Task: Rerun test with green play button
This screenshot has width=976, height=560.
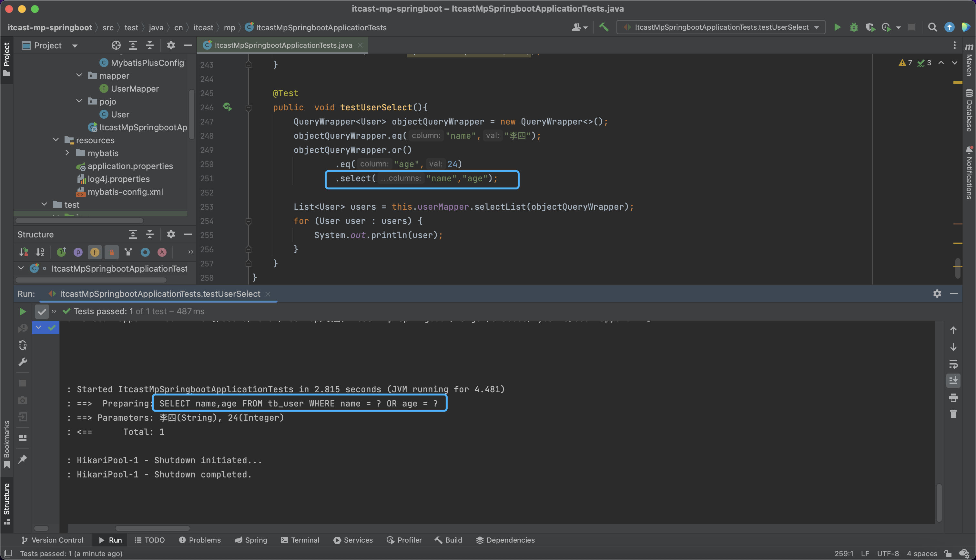Action: coord(23,311)
